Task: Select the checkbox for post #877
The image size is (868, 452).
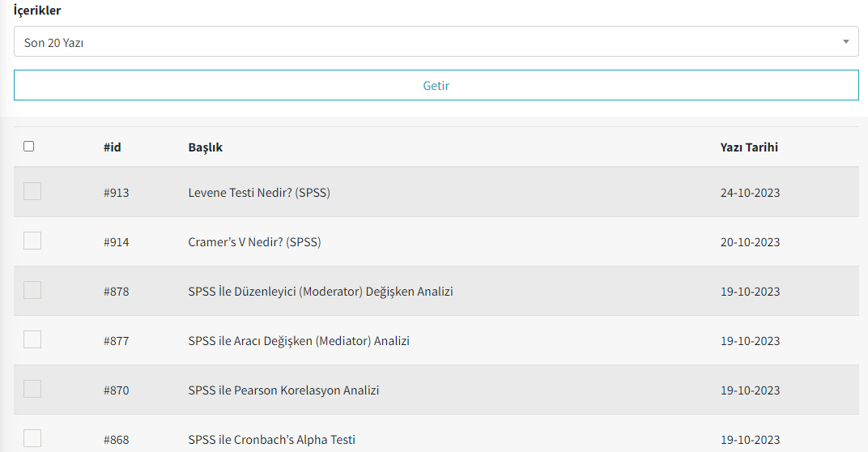Action: point(32,339)
